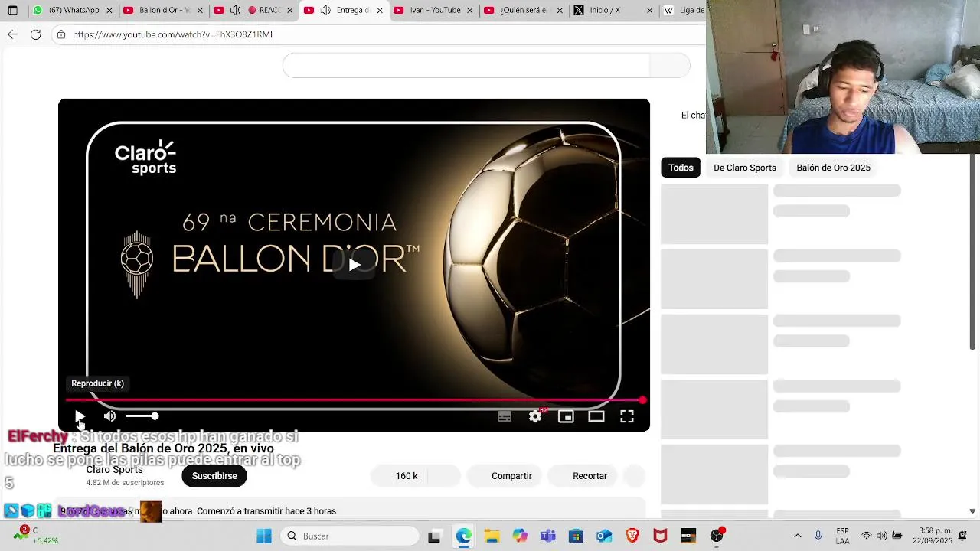Open Outlook from the taskbar

tap(604, 536)
